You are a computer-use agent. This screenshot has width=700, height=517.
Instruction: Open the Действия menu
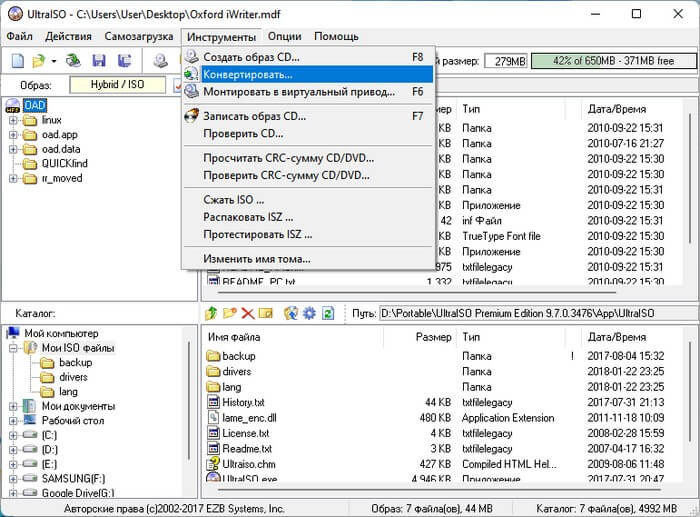click(68, 36)
